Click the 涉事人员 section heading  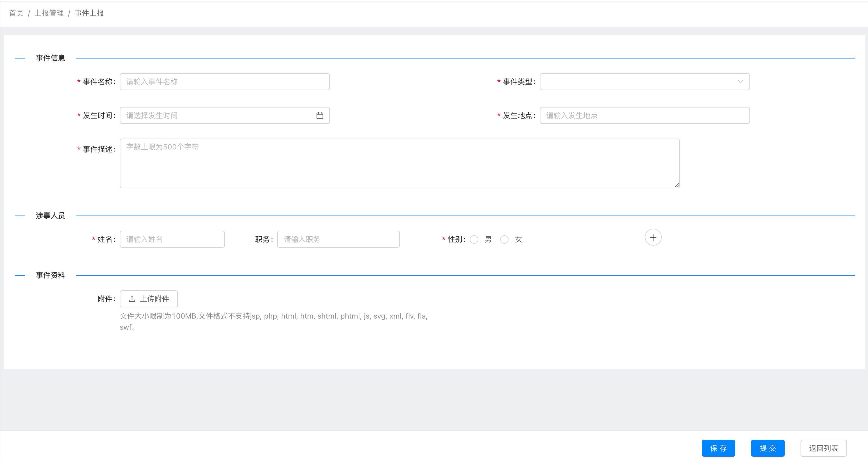[51, 216]
